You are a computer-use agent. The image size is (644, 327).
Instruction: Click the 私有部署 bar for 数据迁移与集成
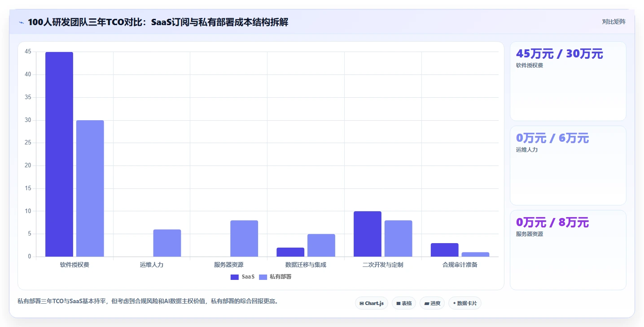321,245
